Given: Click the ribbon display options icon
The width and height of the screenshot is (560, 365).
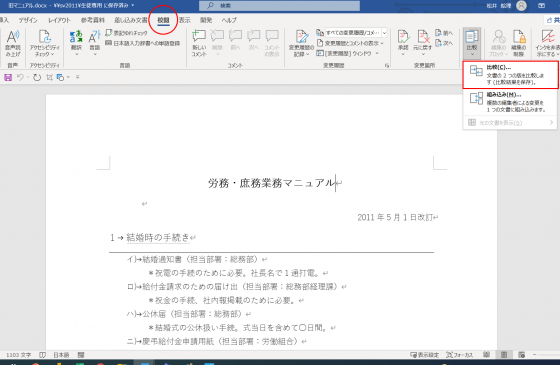Looking at the screenshot, I should [541, 5].
